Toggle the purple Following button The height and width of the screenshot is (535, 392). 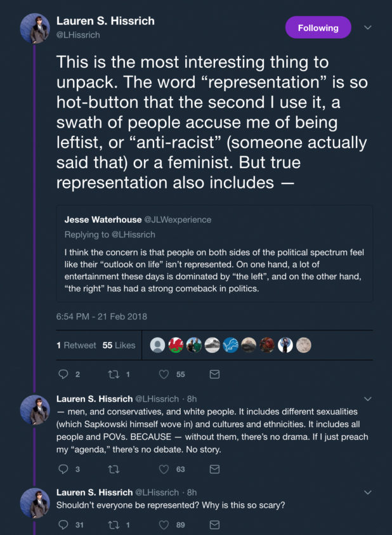pyautogui.click(x=318, y=28)
